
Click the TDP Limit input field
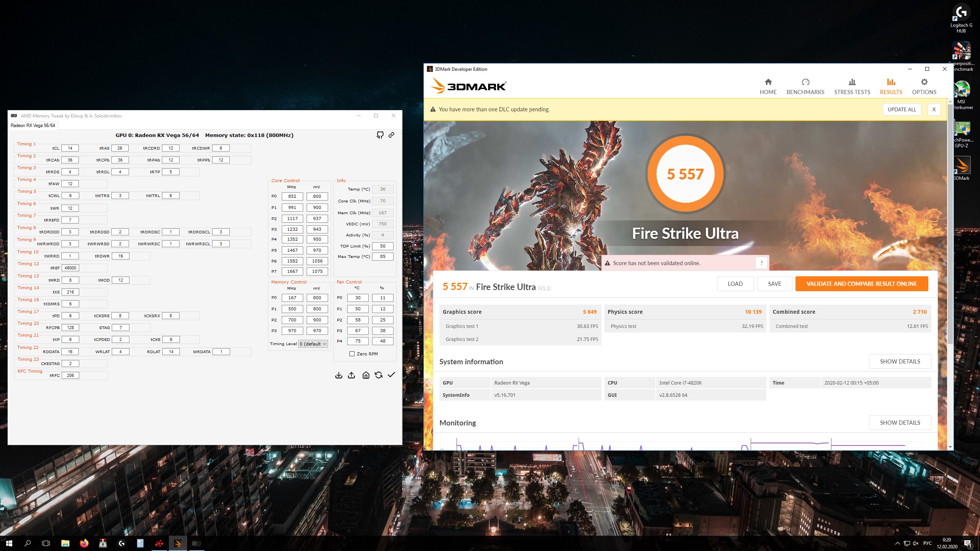coord(382,246)
